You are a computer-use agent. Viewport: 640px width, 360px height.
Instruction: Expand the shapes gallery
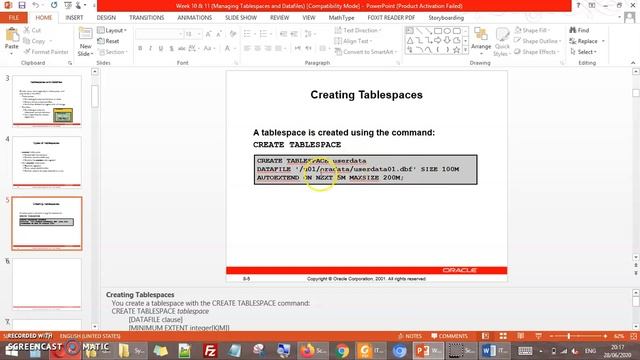[x=465, y=50]
